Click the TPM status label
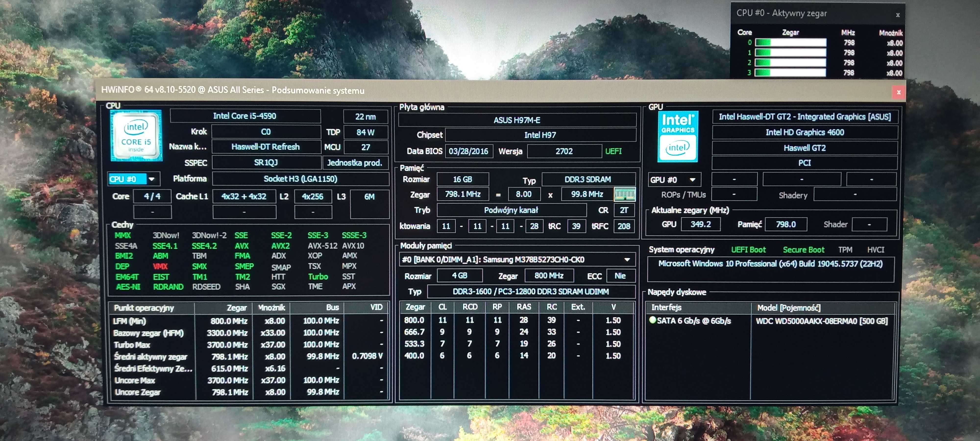Viewport: 980px width, 441px height. tap(845, 250)
